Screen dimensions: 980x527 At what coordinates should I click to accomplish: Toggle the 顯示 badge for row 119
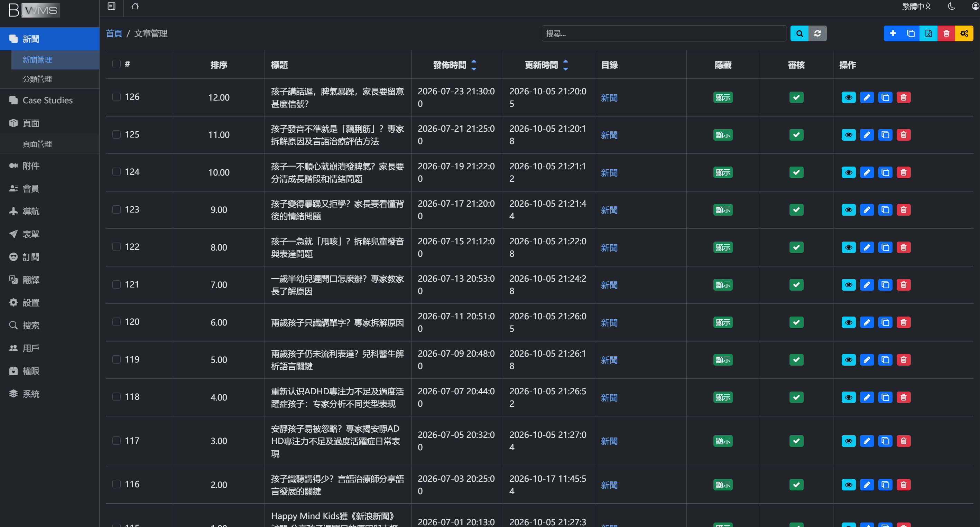(723, 359)
